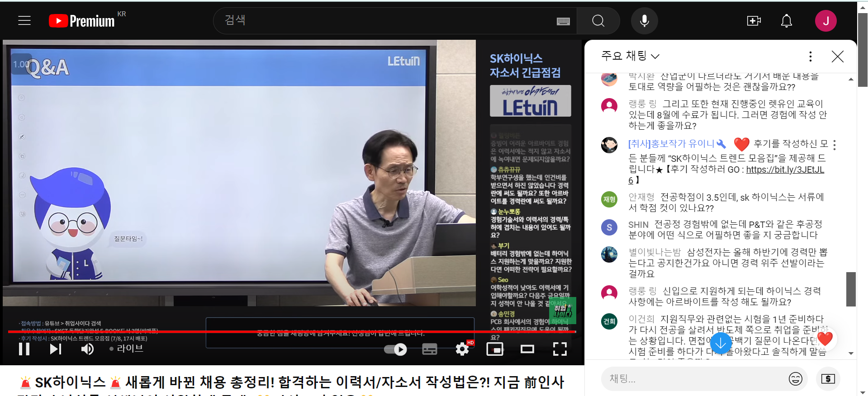Jump to live via 라이브 indicator

click(126, 349)
